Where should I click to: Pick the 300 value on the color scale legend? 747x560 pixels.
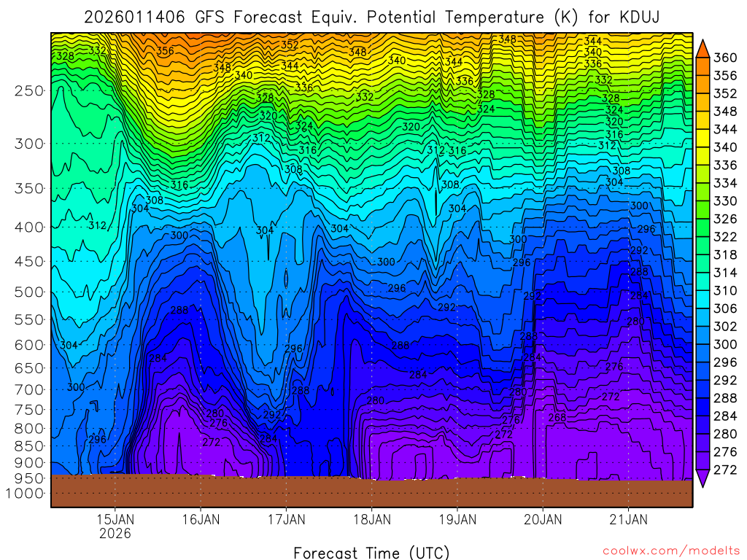[725, 344]
